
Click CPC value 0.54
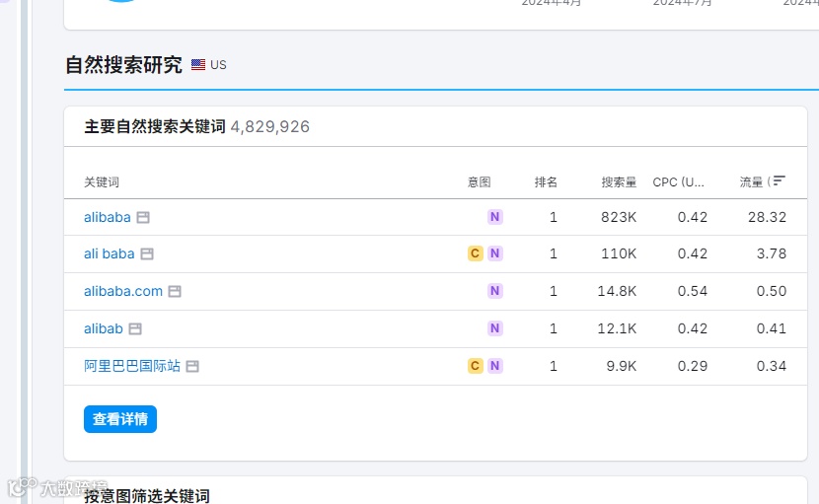[x=693, y=291]
